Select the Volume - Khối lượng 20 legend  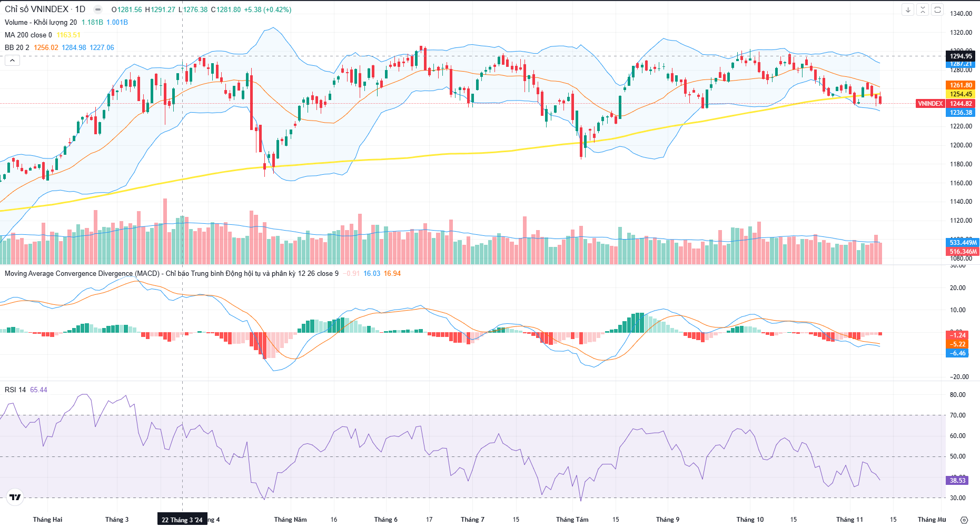point(41,22)
